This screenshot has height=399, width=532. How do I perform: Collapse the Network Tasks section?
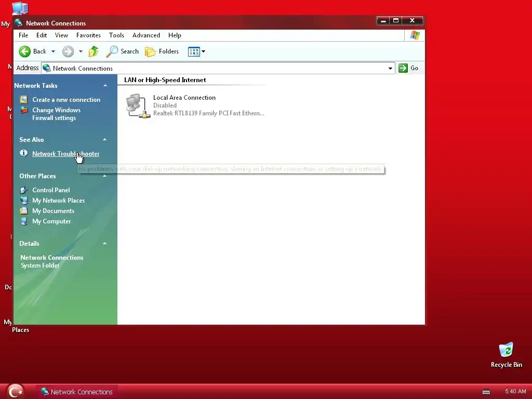coord(105,86)
